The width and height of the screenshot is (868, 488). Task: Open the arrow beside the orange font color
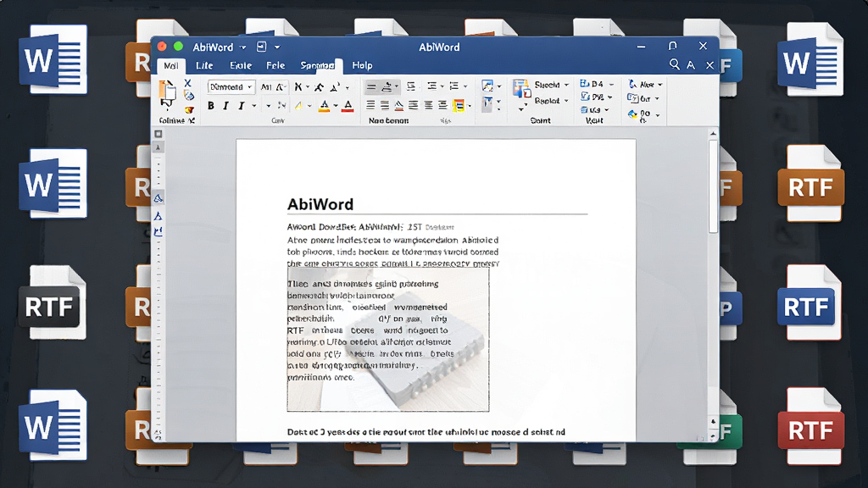click(x=336, y=106)
